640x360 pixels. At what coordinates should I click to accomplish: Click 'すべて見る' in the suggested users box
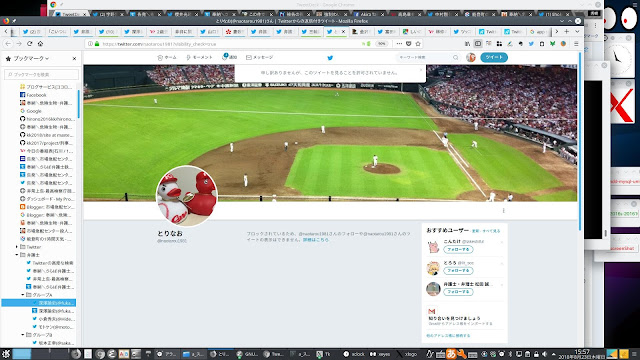tap(491, 231)
